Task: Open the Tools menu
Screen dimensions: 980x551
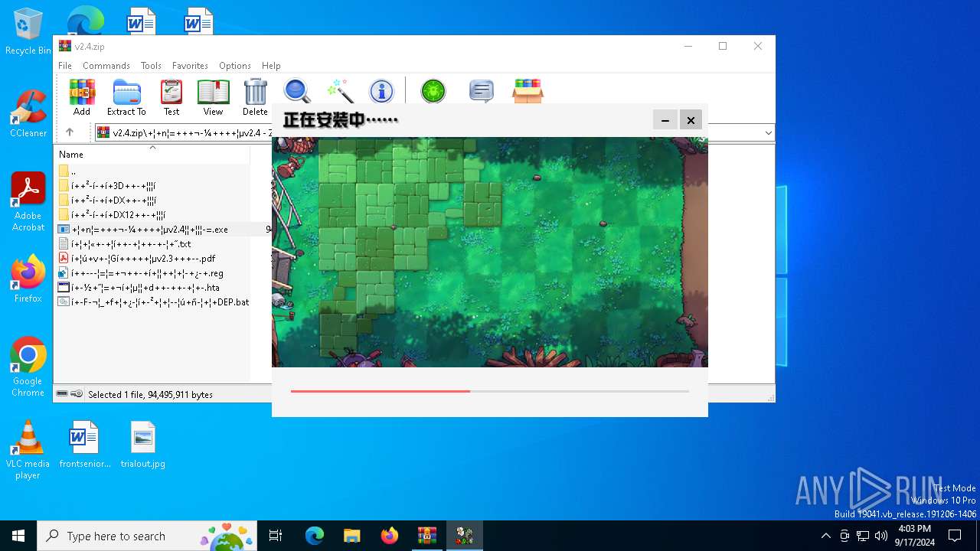Action: (151, 66)
